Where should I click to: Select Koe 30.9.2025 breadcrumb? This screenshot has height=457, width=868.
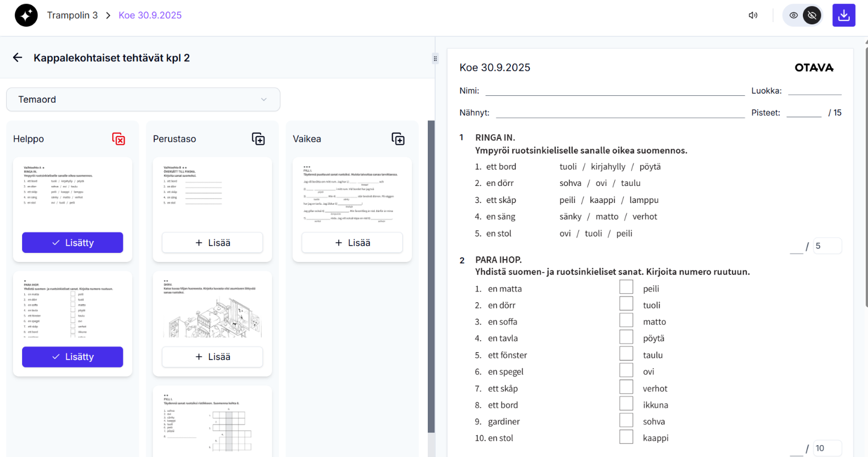[x=150, y=15]
